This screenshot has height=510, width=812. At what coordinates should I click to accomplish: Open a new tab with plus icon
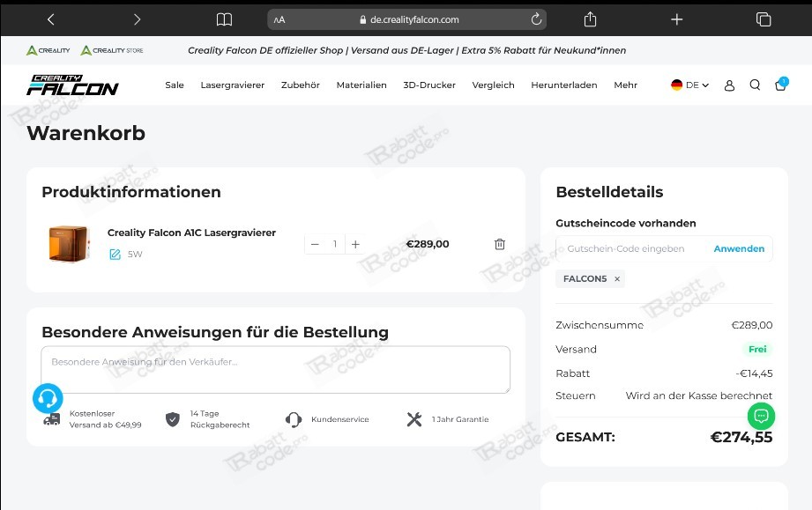(x=676, y=19)
